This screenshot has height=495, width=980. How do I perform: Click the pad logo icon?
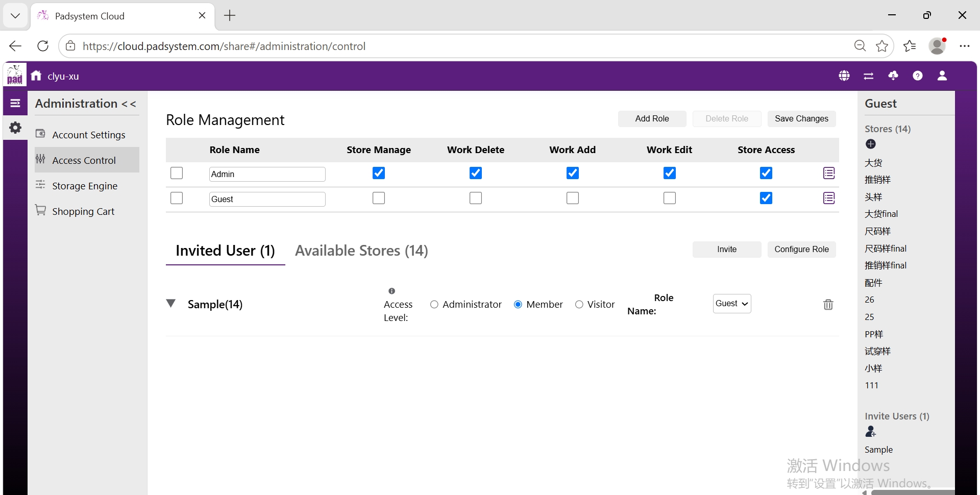coord(15,75)
